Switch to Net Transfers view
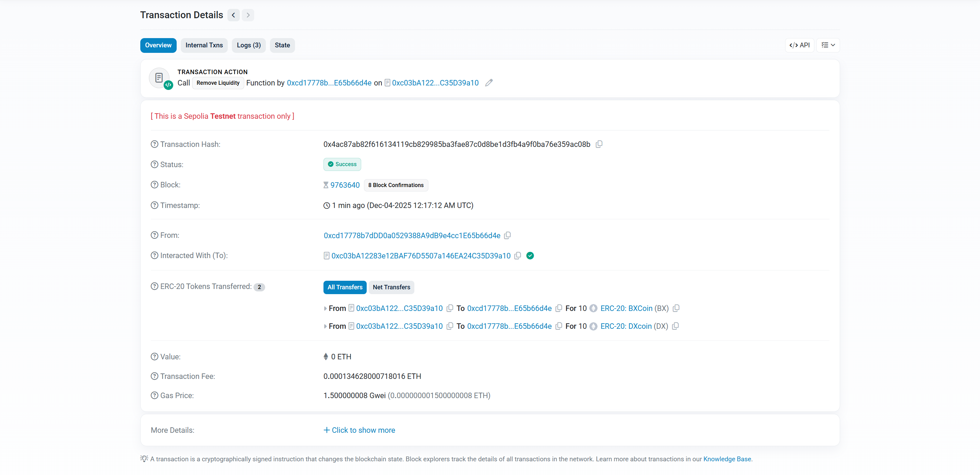The width and height of the screenshot is (980, 475). [391, 287]
